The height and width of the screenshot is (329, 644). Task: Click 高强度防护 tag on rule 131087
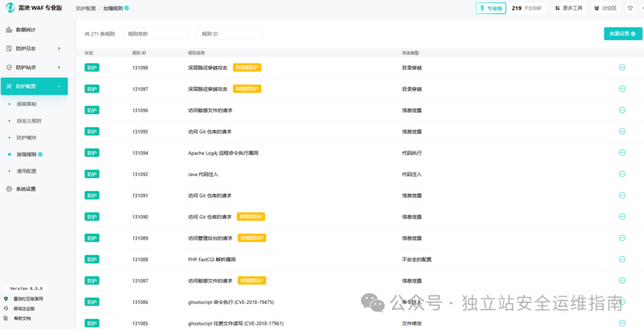point(252,281)
